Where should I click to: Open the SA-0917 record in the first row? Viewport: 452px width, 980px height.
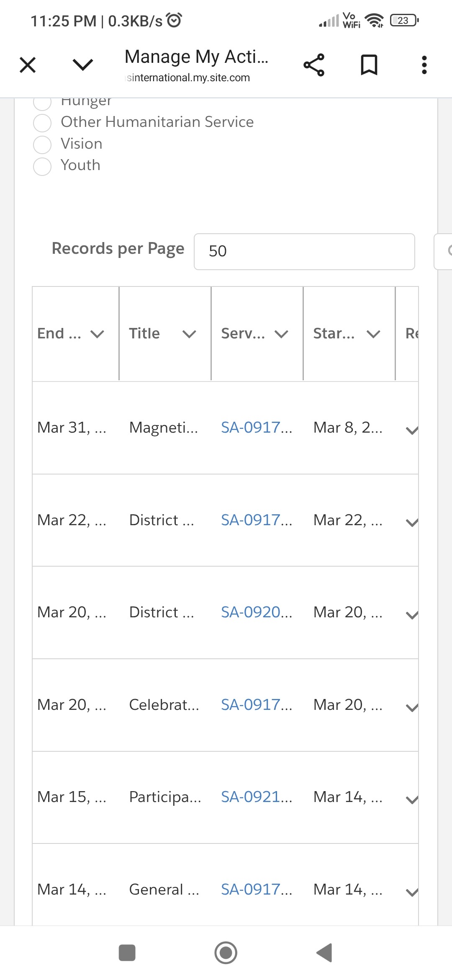point(255,427)
